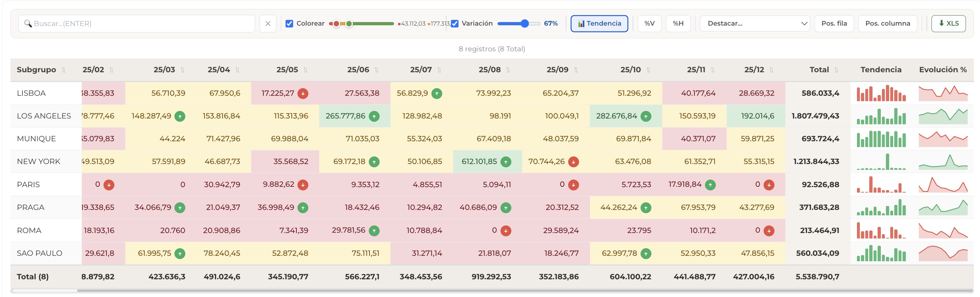Click the PRAGA row label
This screenshot has height=297, width=980.
click(x=30, y=208)
